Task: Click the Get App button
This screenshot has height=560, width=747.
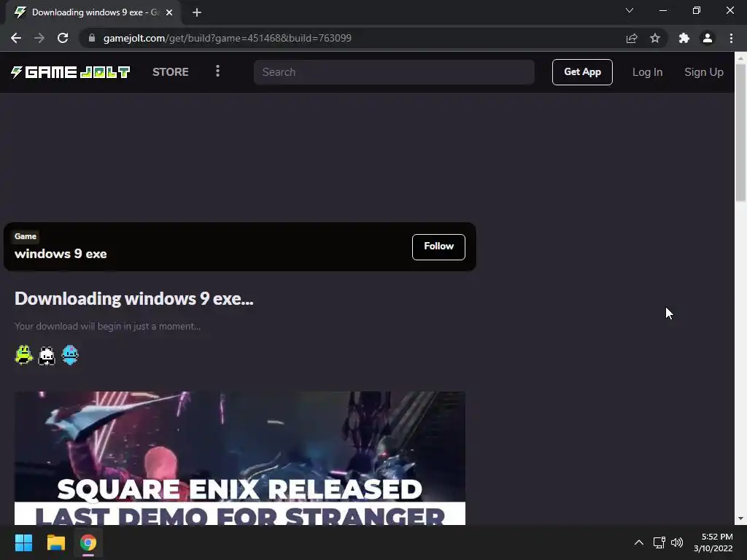Action: [582, 72]
